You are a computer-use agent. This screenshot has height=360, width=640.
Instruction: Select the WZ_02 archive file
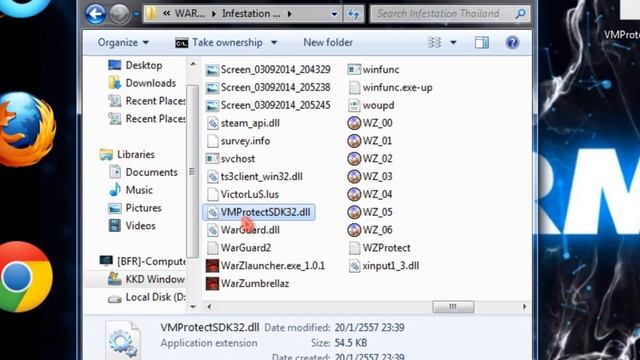point(370,159)
